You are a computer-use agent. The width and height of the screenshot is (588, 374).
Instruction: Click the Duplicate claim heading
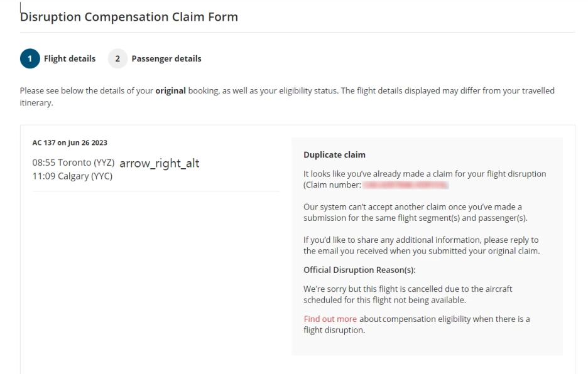[x=334, y=154]
